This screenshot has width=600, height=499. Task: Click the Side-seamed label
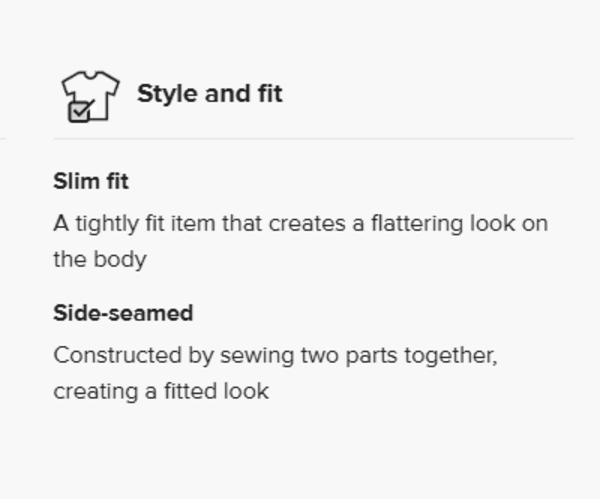click(123, 313)
